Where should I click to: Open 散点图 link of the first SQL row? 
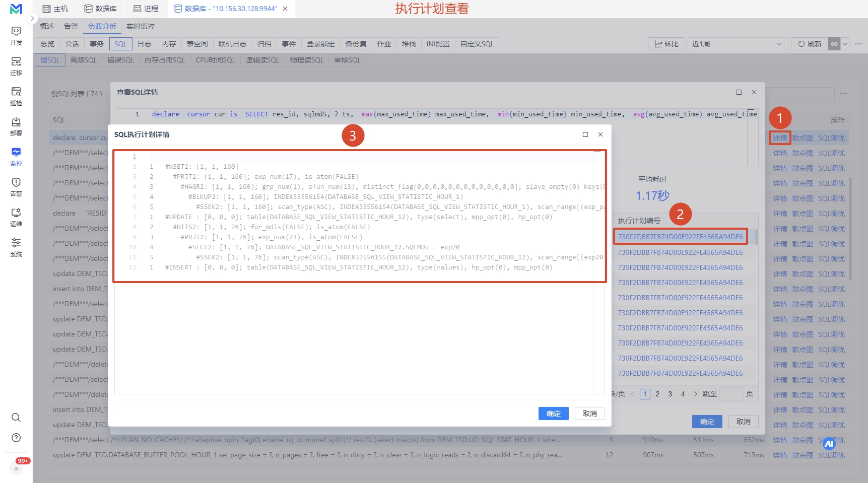(x=803, y=138)
